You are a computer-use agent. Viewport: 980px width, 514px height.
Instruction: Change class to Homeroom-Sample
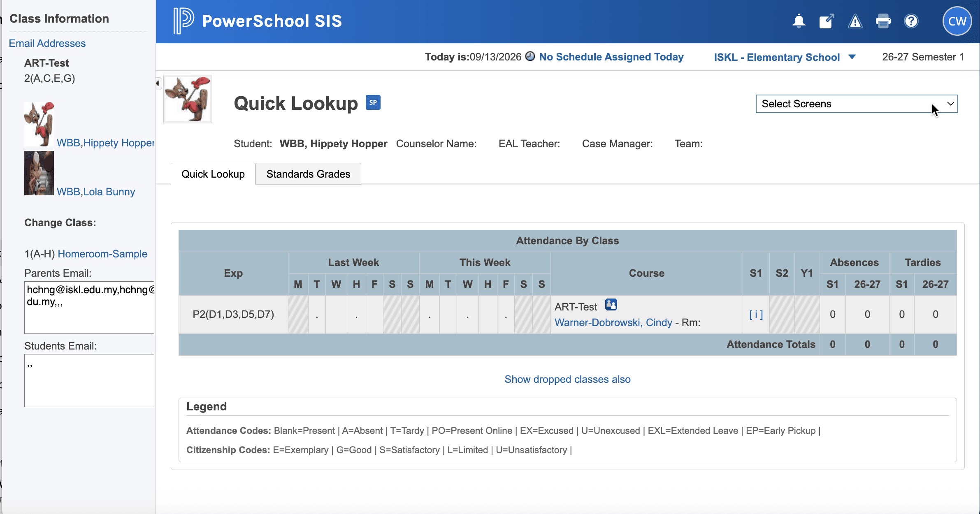click(102, 254)
